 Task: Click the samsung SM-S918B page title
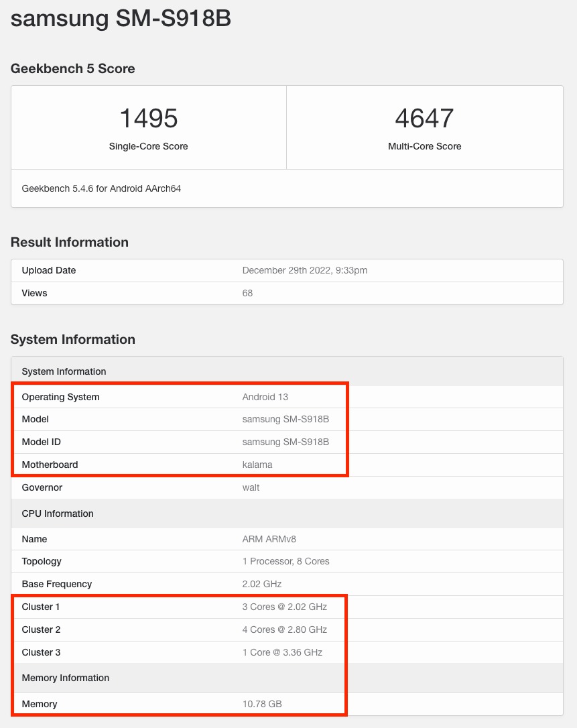121,19
